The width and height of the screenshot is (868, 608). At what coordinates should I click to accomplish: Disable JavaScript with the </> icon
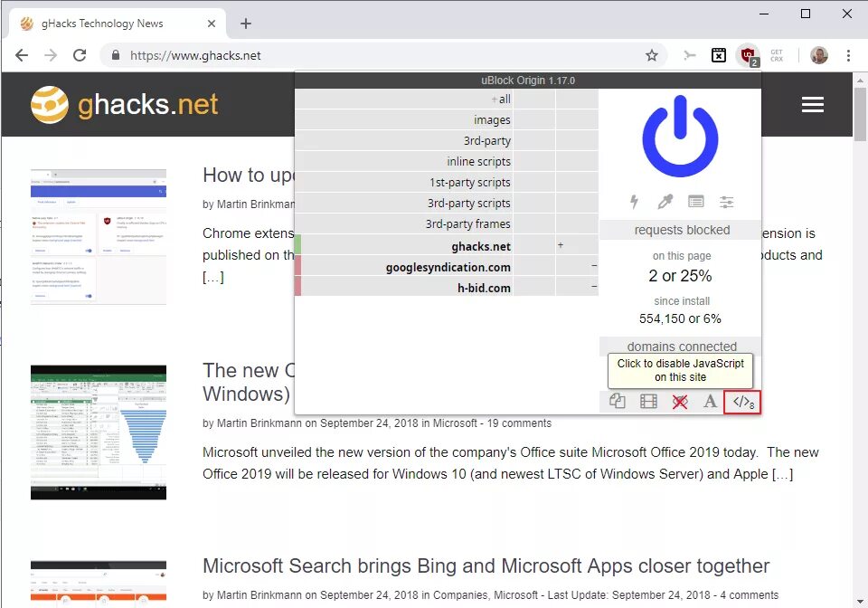[x=743, y=402]
